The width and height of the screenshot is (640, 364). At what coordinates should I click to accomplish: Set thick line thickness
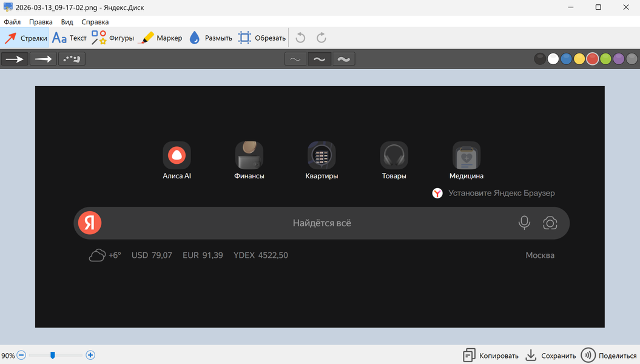(344, 59)
